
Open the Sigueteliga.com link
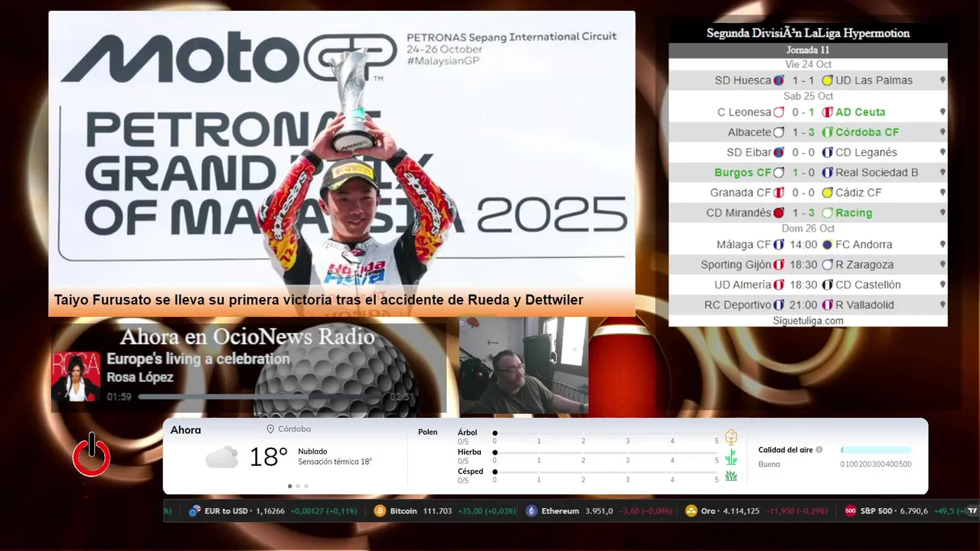[808, 321]
